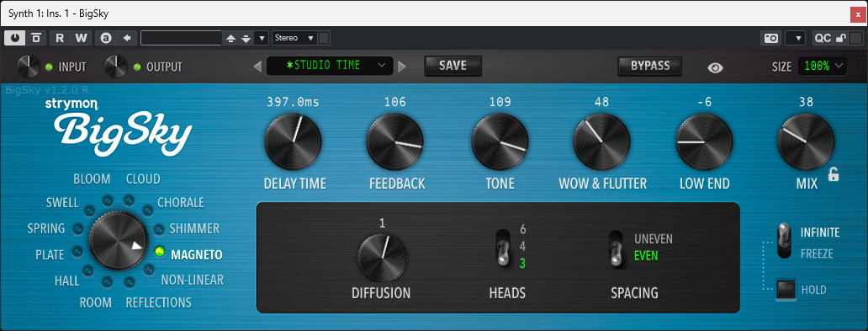
Task: Open the STUDIO TIME preset dropdown
Action: (330, 66)
